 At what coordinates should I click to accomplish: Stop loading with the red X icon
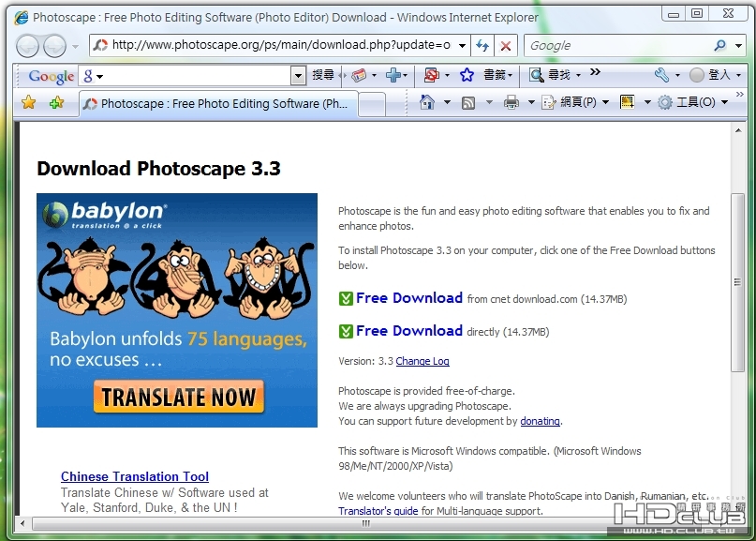506,46
